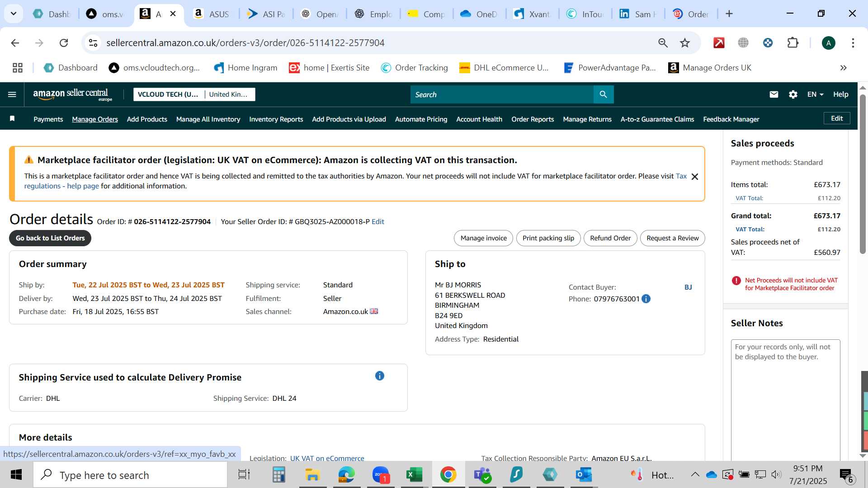Open Order Reports menu item
Viewport: 868px width, 488px height.
pyautogui.click(x=533, y=119)
